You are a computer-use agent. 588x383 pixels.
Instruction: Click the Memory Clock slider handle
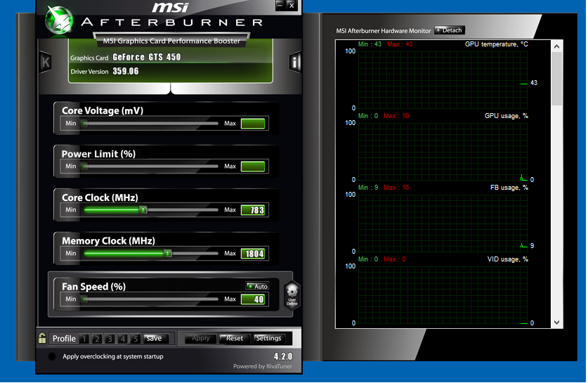coord(168,253)
